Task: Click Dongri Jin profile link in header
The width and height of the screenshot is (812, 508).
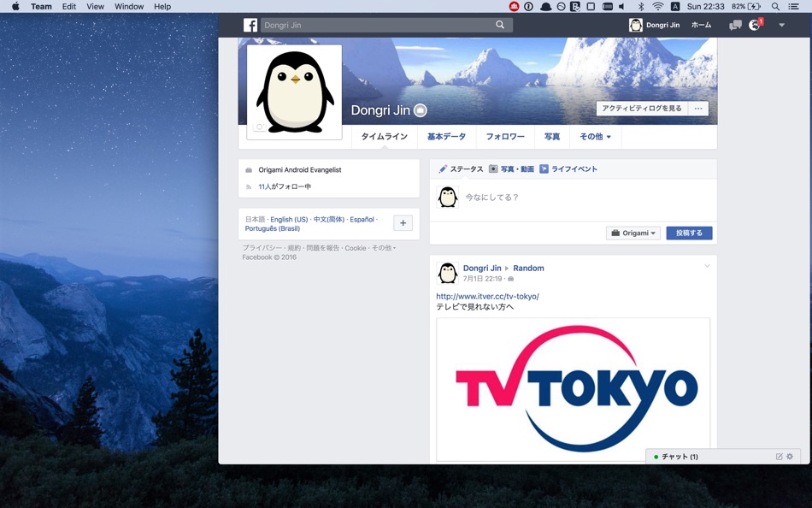Action: pos(654,25)
